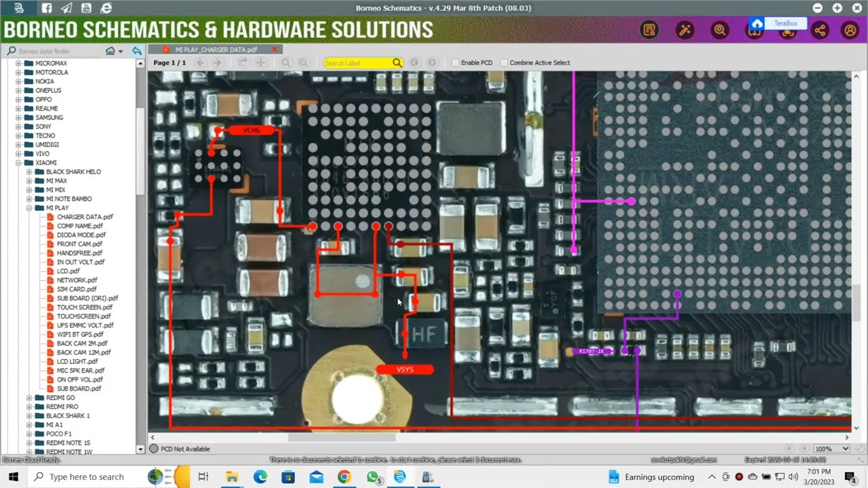
Task: Open LCD LIGHT.pdf file
Action: click(77, 361)
